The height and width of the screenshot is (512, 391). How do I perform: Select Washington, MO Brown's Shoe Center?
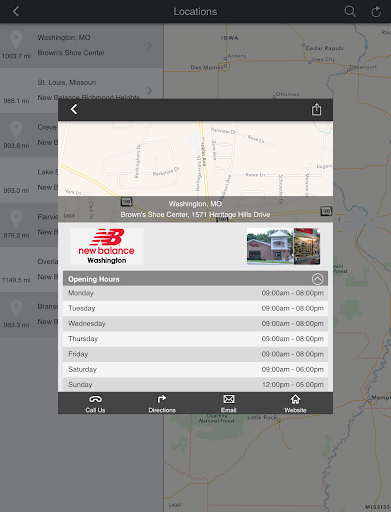[x=81, y=45]
